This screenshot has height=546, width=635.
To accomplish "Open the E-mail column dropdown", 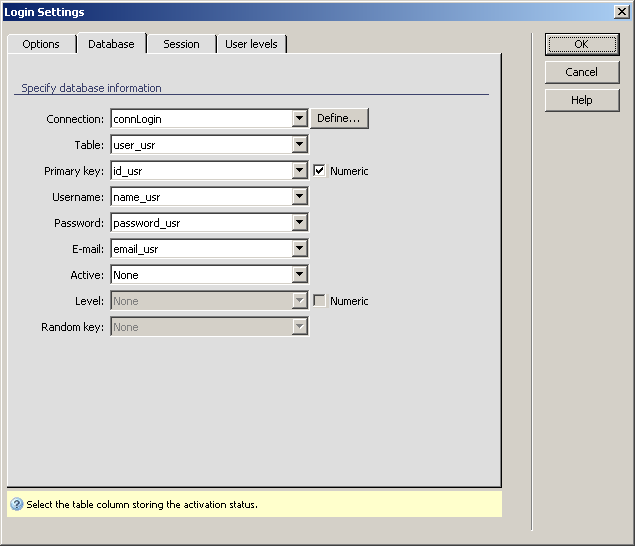I will click(299, 249).
